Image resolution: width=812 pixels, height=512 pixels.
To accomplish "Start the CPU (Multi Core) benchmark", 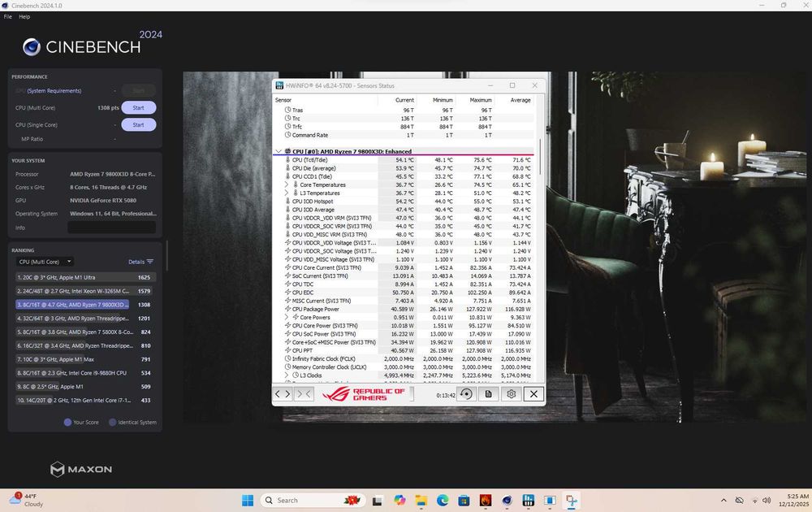I will (x=138, y=108).
